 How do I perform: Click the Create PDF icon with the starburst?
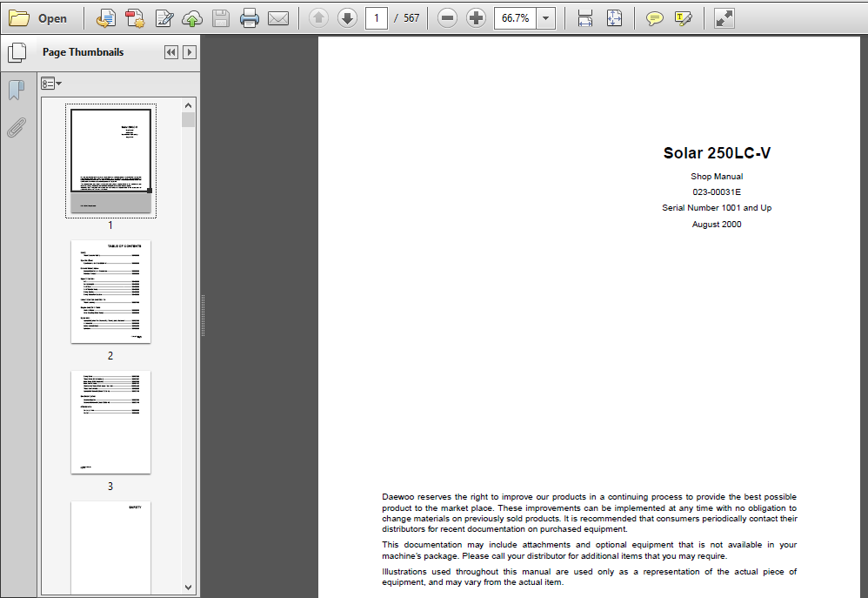135,18
